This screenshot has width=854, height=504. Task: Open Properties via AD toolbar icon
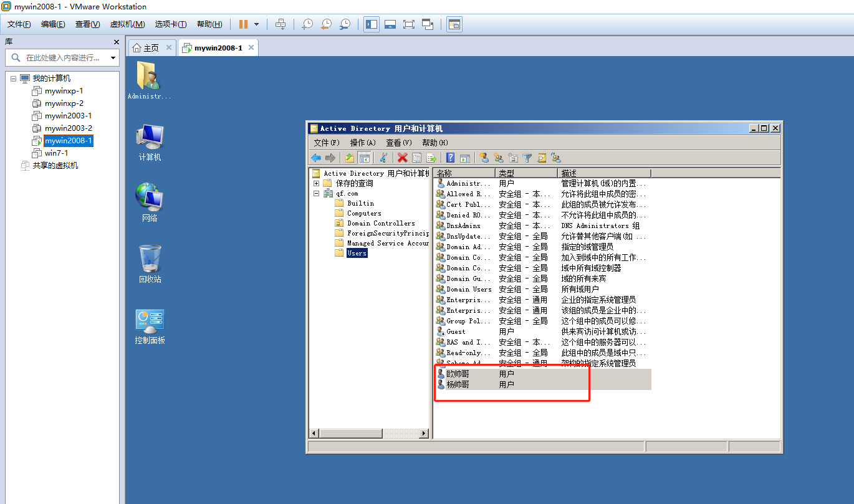[417, 158]
